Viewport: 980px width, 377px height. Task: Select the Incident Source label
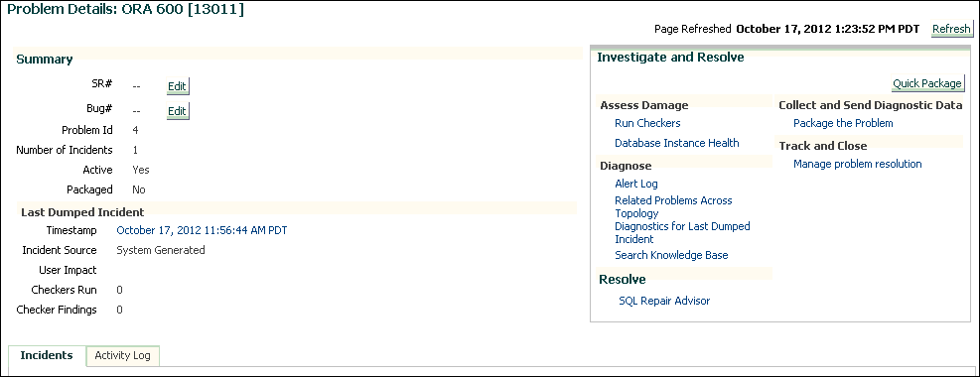(x=60, y=250)
